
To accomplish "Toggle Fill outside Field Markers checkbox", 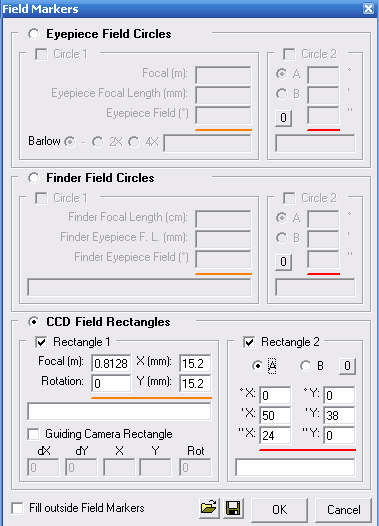I will [17, 508].
